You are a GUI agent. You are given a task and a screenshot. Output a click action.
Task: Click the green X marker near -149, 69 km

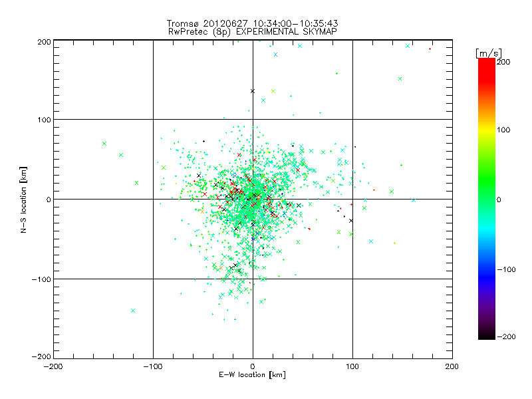tap(104, 144)
